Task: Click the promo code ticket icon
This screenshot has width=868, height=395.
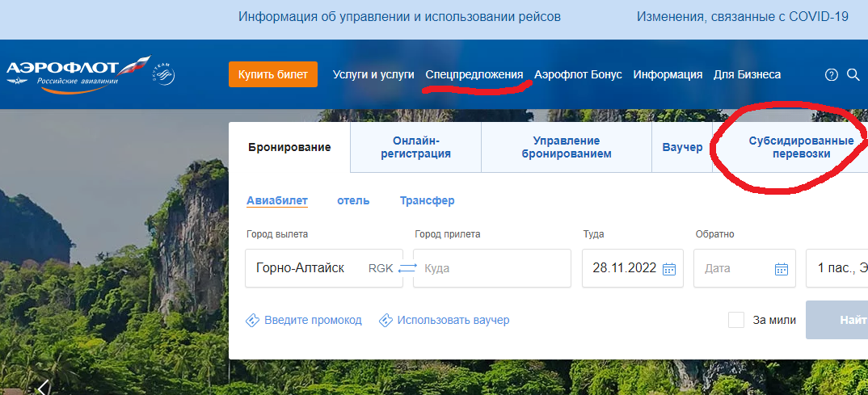Action: coord(252,321)
